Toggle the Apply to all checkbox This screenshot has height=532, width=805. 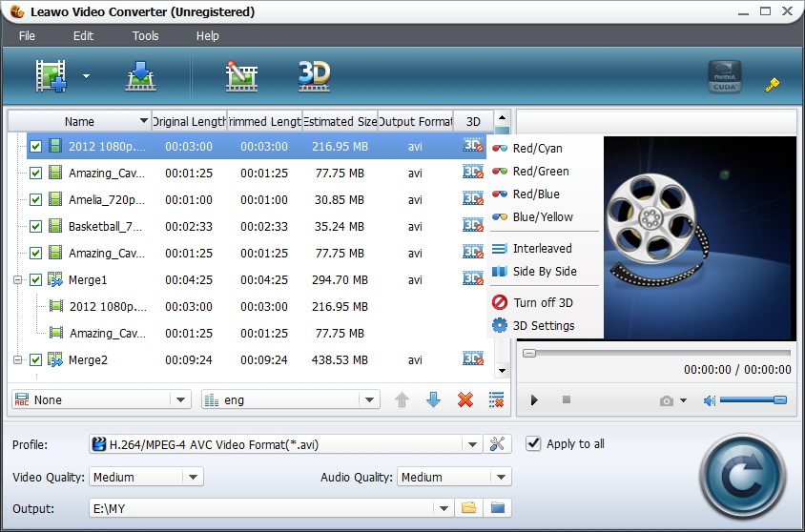pos(533,443)
